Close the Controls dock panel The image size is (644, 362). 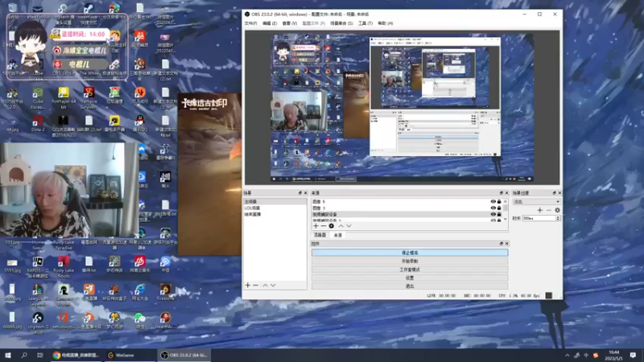(506, 244)
